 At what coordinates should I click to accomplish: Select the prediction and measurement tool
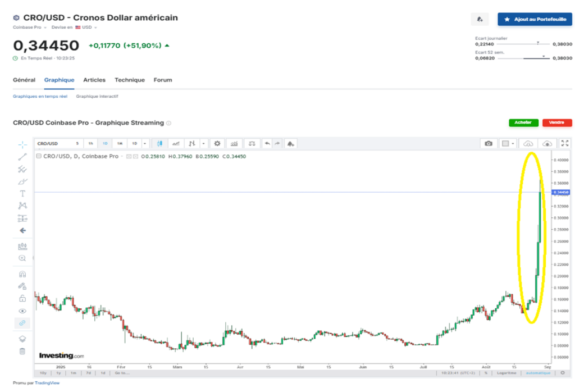(x=22, y=218)
